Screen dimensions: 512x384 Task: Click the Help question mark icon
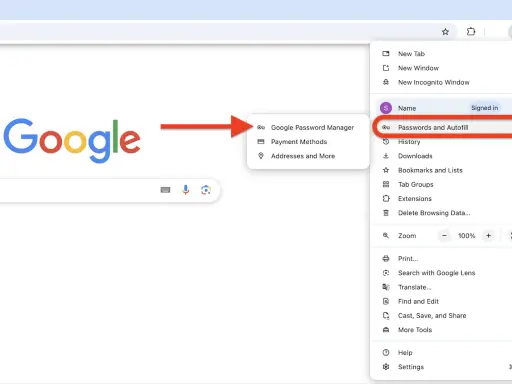point(386,353)
